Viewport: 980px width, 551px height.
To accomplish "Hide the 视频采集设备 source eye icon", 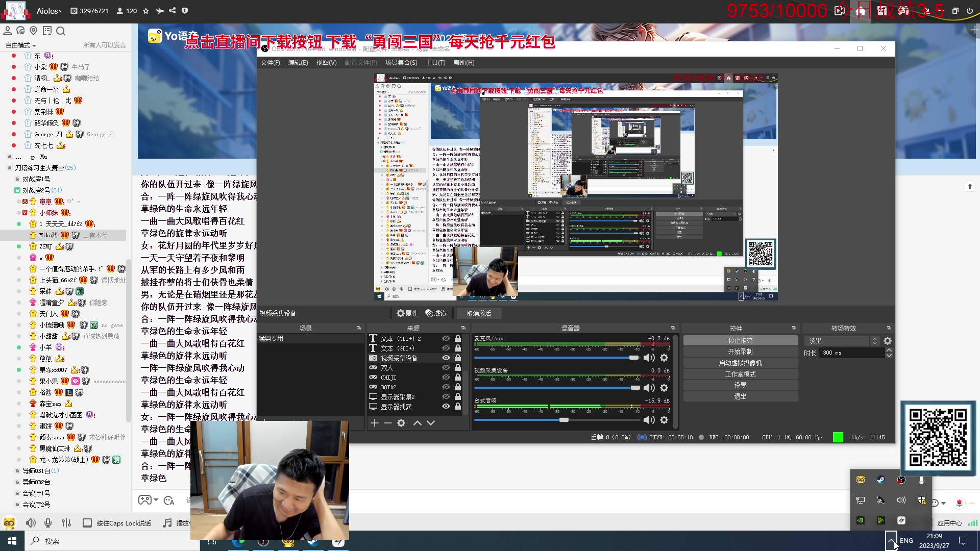I will tap(446, 358).
